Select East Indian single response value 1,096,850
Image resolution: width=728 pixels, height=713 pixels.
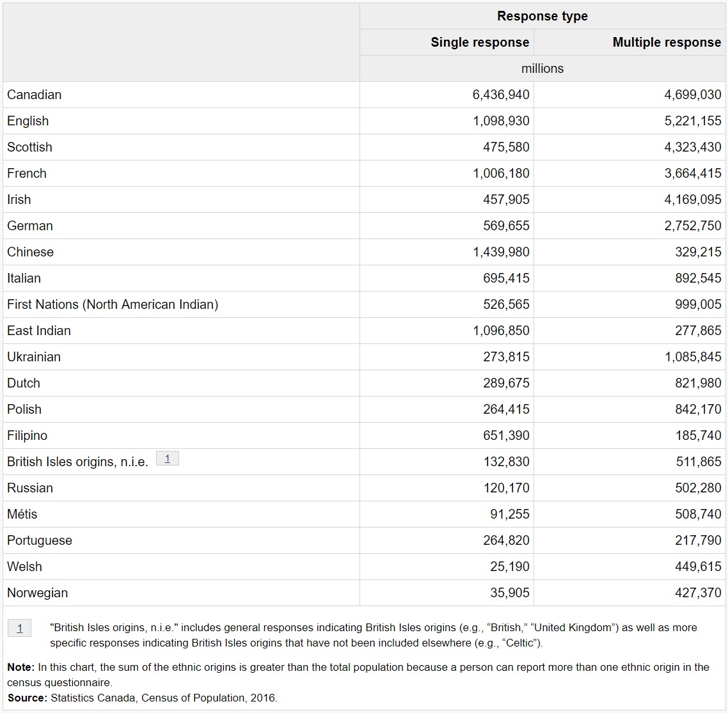tap(501, 331)
